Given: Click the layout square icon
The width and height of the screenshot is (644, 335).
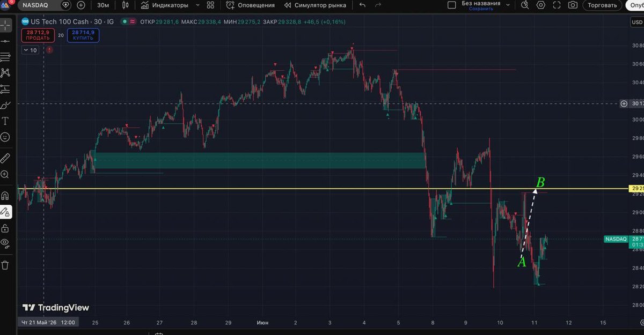Looking at the screenshot, I should (452, 5).
